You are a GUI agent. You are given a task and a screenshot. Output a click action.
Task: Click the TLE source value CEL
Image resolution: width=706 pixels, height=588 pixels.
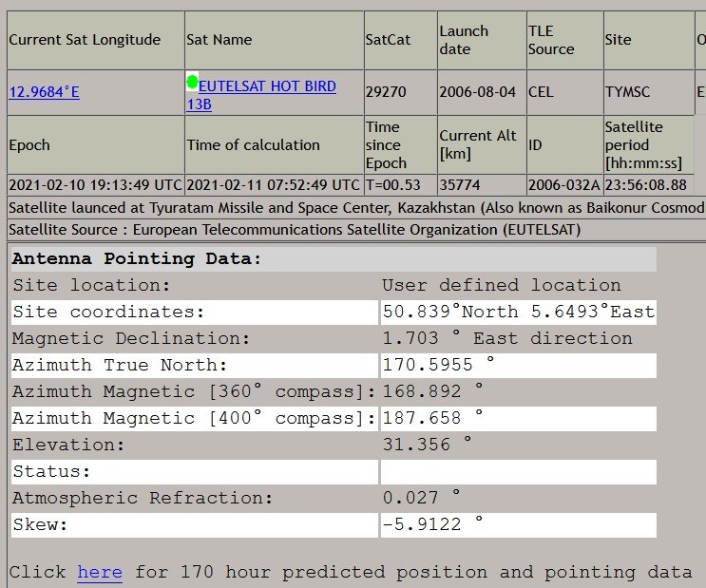pos(541,92)
